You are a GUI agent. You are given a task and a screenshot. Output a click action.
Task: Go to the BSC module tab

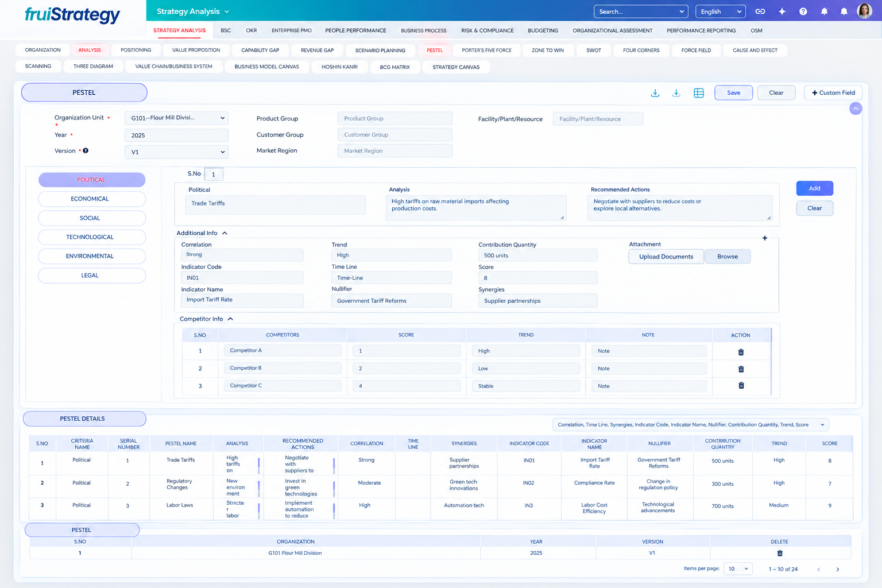pyautogui.click(x=226, y=30)
